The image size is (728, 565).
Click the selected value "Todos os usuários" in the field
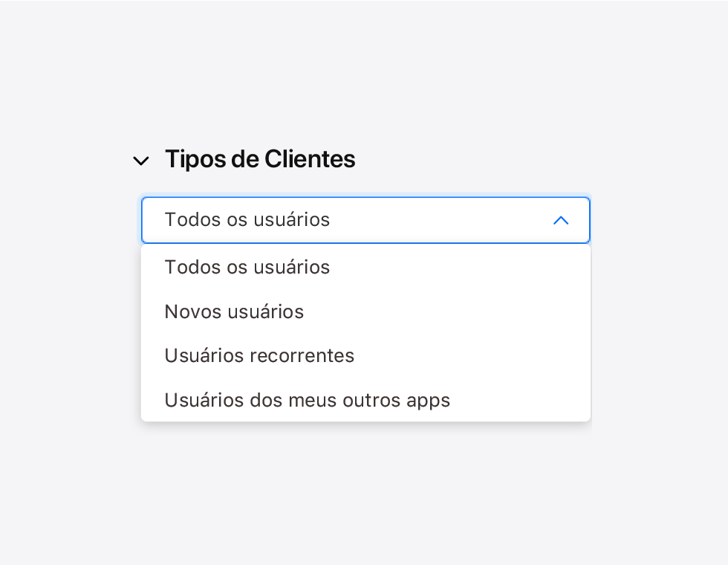247,219
